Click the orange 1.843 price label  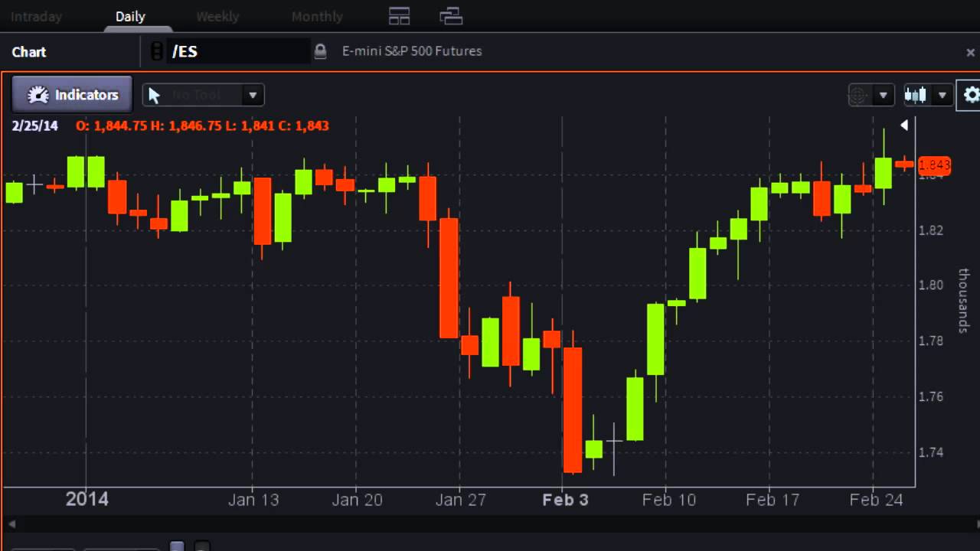934,165
